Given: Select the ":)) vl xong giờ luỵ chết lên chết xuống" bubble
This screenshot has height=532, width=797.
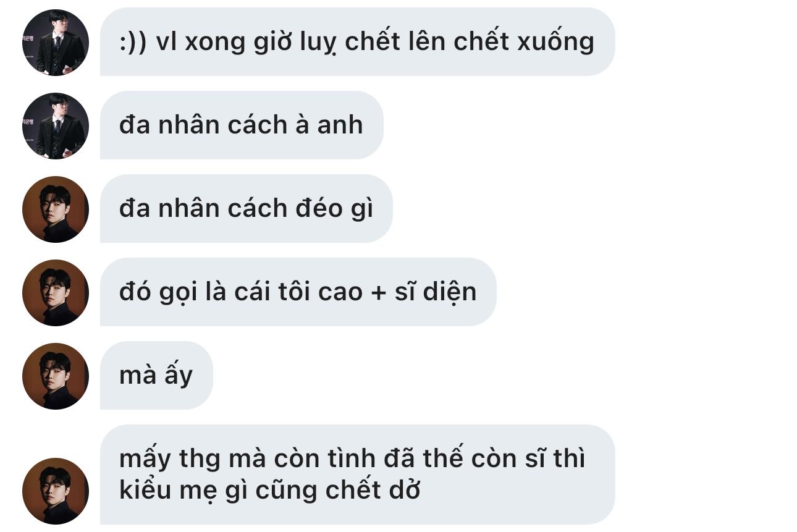Looking at the screenshot, I should (x=358, y=42).
